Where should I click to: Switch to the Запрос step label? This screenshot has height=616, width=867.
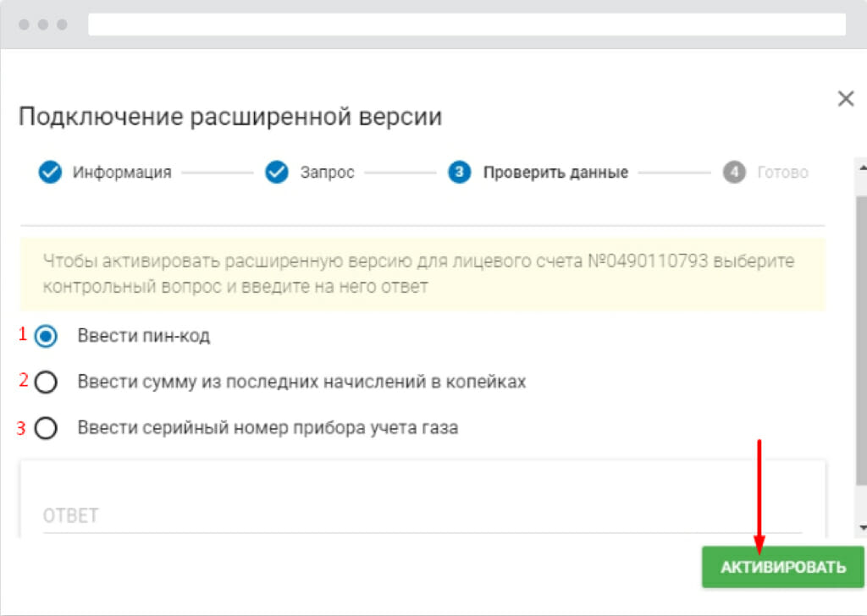(x=326, y=172)
